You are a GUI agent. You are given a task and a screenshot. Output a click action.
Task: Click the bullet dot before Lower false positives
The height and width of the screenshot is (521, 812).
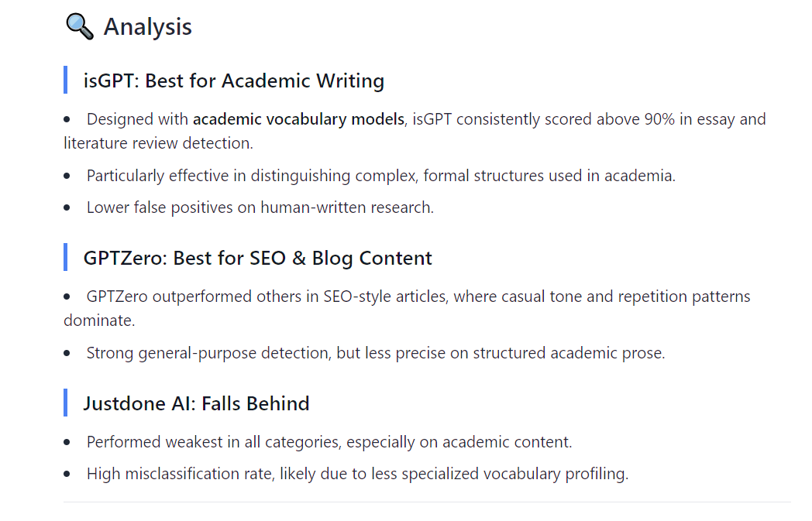click(68, 207)
